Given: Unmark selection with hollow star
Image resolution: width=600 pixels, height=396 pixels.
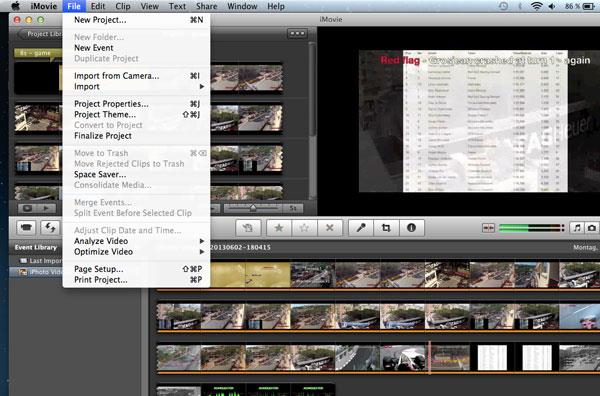Looking at the screenshot, I should (x=304, y=228).
